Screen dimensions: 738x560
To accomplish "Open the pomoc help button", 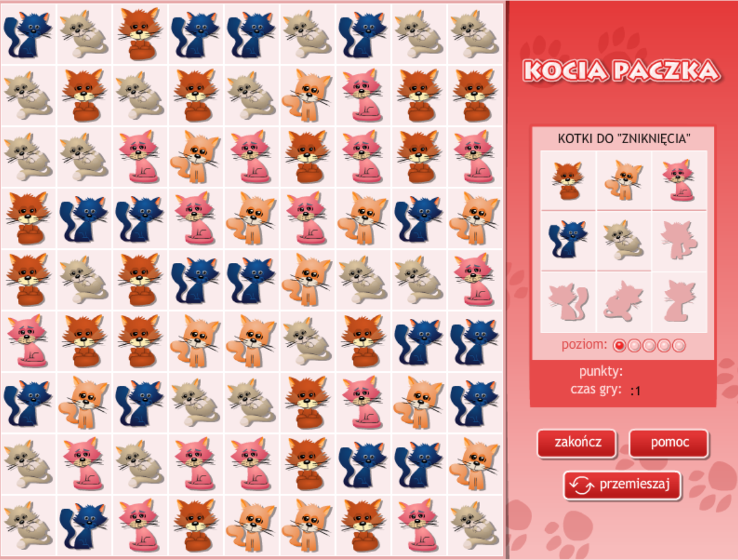I will click(669, 443).
